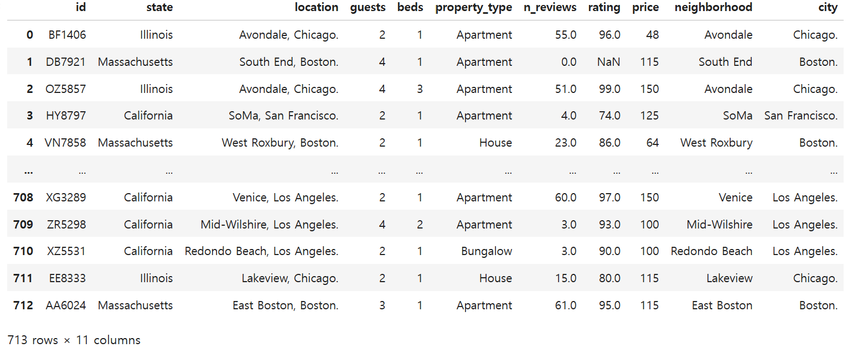The height and width of the screenshot is (353, 868).
Task: Click row index 708
Action: click(23, 198)
